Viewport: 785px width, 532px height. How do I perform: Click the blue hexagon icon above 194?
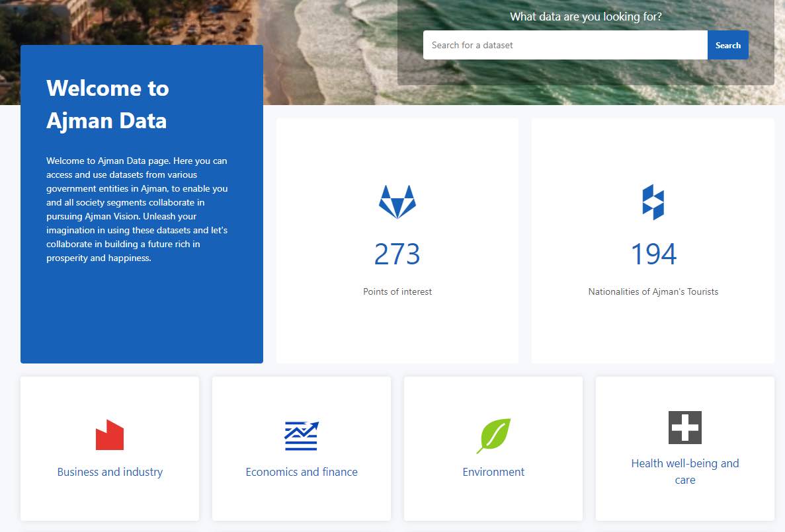pos(653,202)
